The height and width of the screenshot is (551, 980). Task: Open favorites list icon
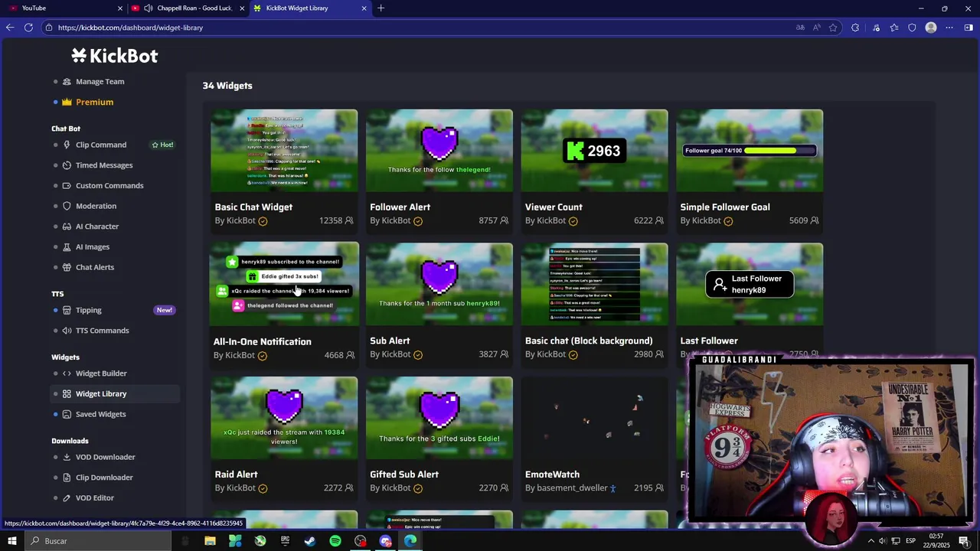[x=893, y=28]
